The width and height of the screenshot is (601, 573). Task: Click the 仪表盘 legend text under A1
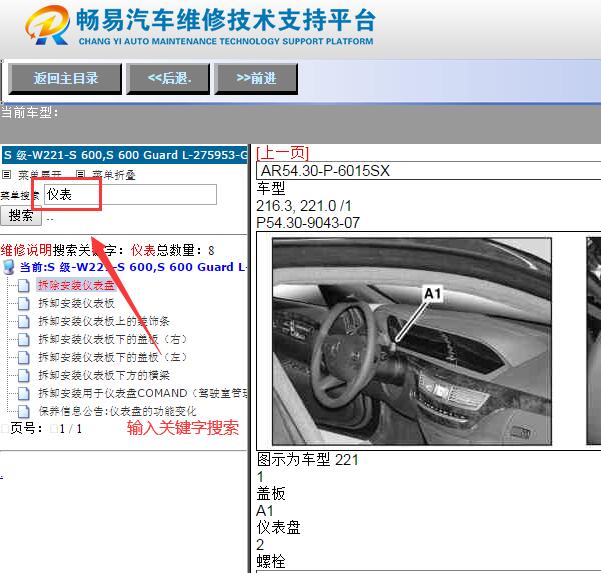point(279,527)
